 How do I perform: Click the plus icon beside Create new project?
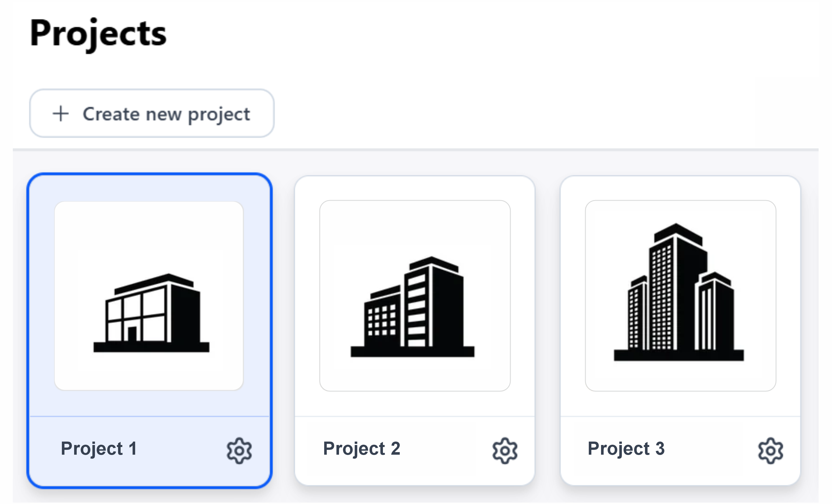tap(61, 113)
